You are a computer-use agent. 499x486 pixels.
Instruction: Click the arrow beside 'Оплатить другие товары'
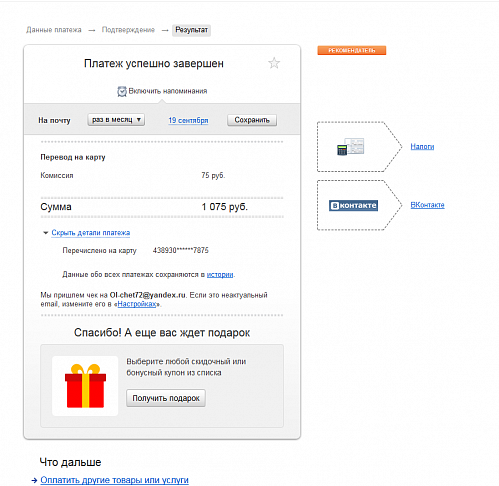(34, 480)
